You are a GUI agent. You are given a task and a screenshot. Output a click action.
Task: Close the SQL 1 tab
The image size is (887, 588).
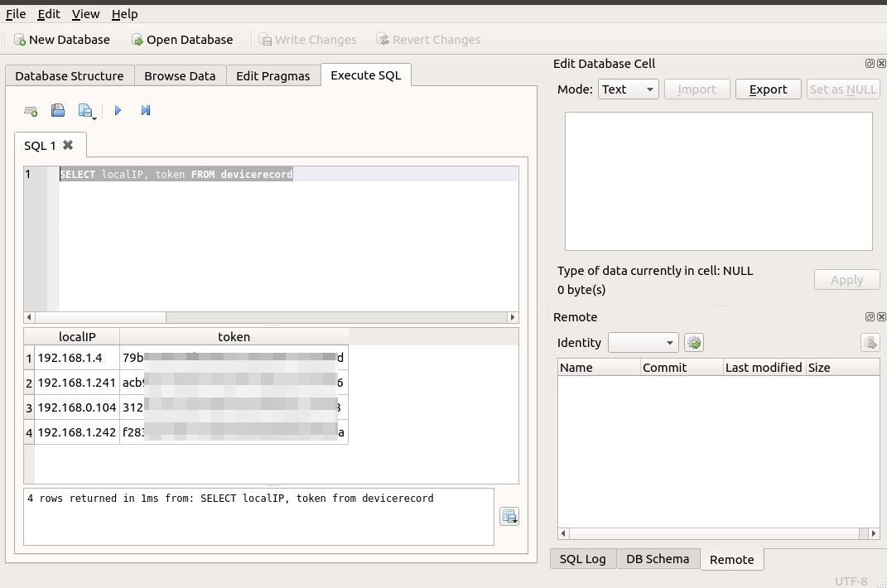point(68,145)
